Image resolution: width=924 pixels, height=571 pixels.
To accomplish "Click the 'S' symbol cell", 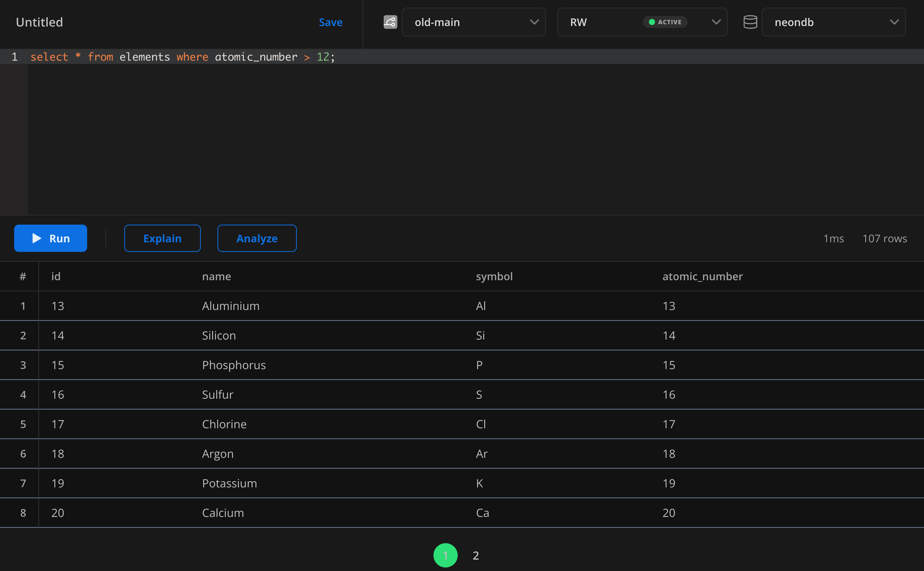I will (x=479, y=395).
